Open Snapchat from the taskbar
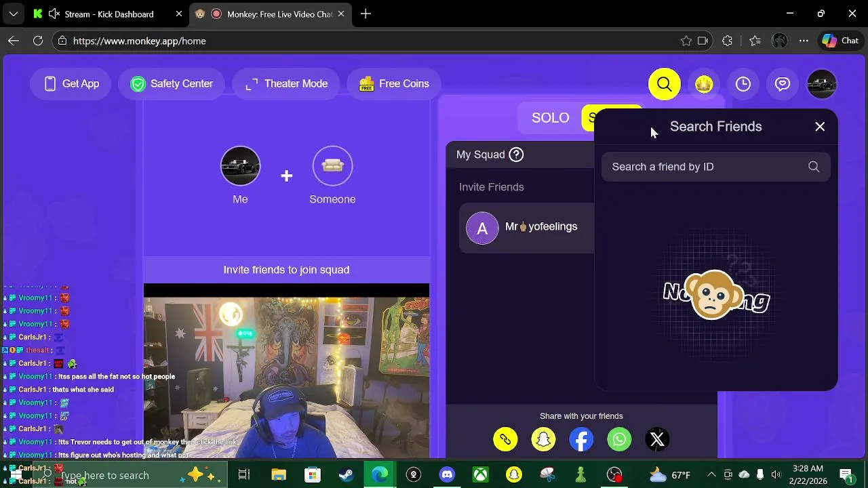The height and width of the screenshot is (488, 868). click(x=514, y=475)
